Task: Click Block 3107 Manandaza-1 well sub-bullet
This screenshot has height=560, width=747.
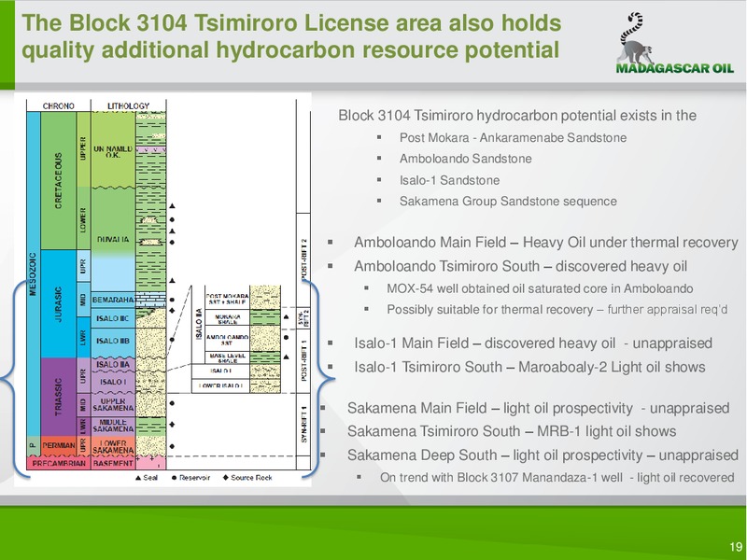Action: point(557,477)
